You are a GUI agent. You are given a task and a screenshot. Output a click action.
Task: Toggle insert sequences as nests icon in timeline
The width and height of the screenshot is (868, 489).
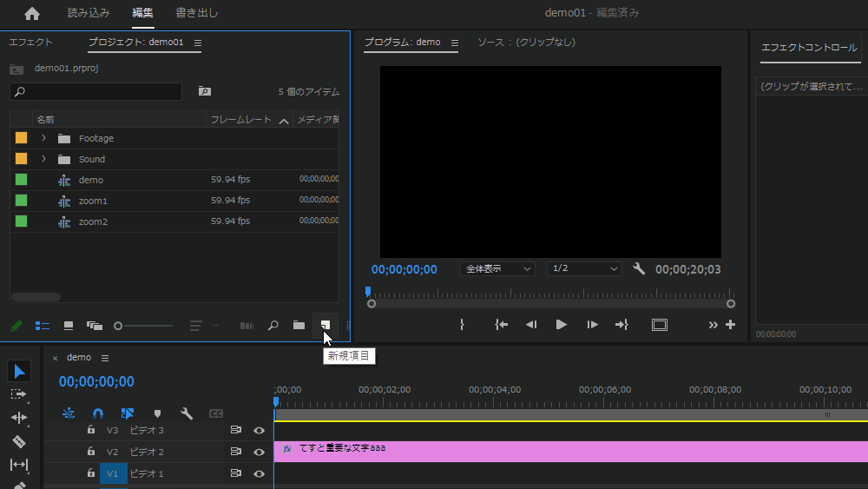point(69,413)
